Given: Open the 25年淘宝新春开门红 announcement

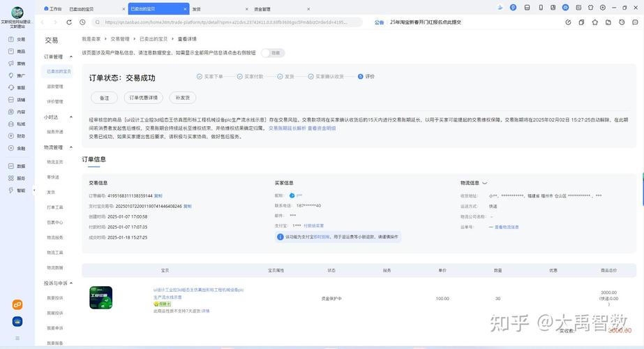Looking at the screenshot, I should pos(426,22).
